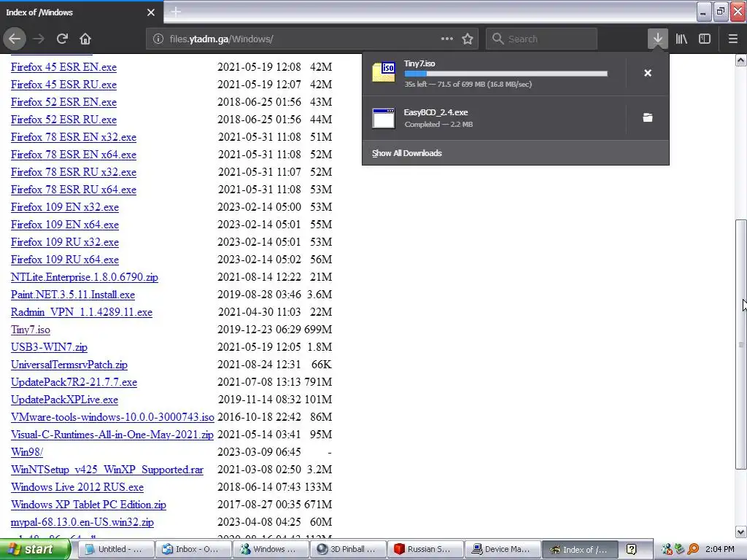The height and width of the screenshot is (560, 747).
Task: Switch to the Windows ... taskbar window
Action: click(271, 550)
